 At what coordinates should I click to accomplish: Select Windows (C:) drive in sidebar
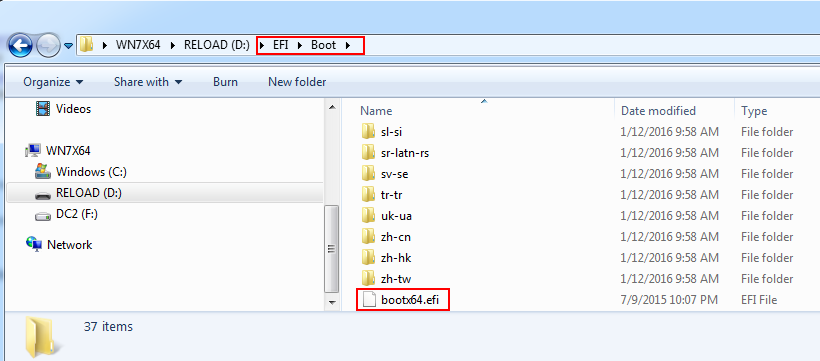point(81,172)
